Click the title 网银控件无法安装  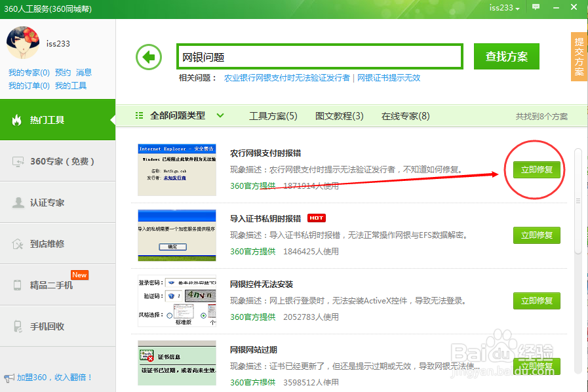(x=262, y=284)
